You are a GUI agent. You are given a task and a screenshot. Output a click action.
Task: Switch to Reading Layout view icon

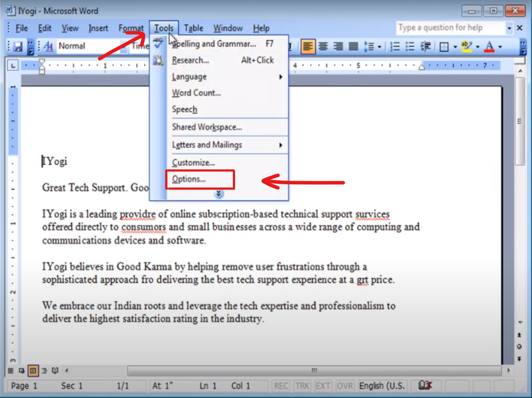[55, 370]
